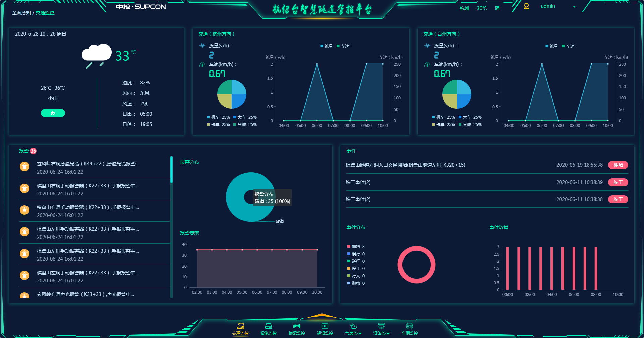Go to 全面感知 breadcrumb
Image resolution: width=644 pixels, height=338 pixels.
(x=21, y=13)
